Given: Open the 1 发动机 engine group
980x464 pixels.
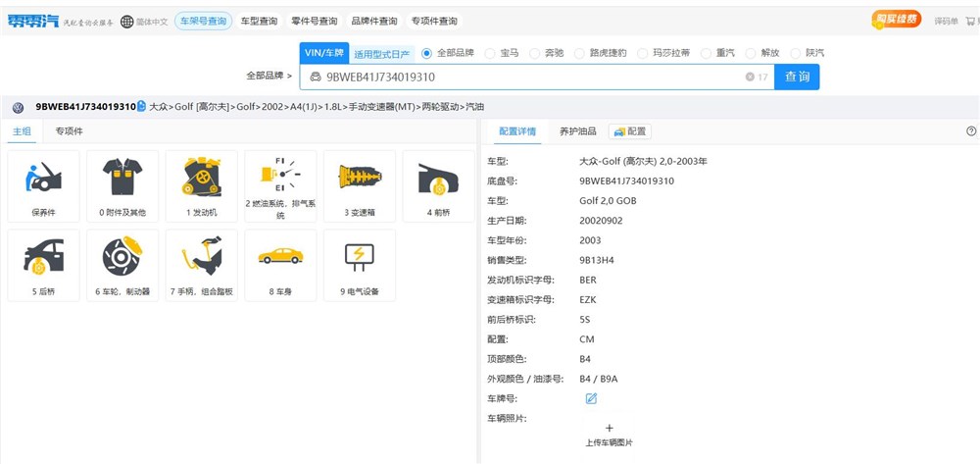Looking at the screenshot, I should point(201,186).
